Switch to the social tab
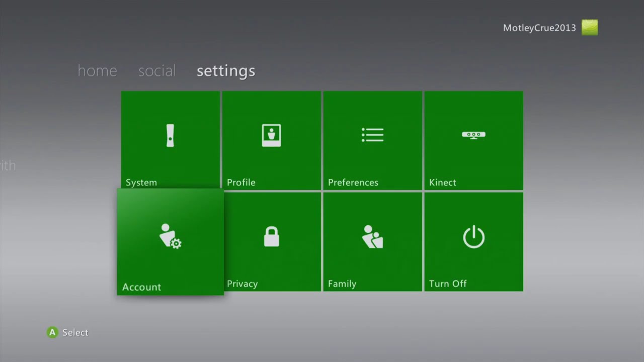The width and height of the screenshot is (644, 362). click(x=157, y=71)
